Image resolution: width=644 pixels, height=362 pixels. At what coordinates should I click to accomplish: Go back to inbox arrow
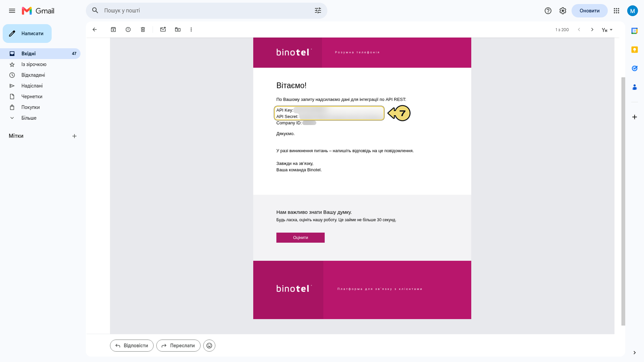[95, 29]
